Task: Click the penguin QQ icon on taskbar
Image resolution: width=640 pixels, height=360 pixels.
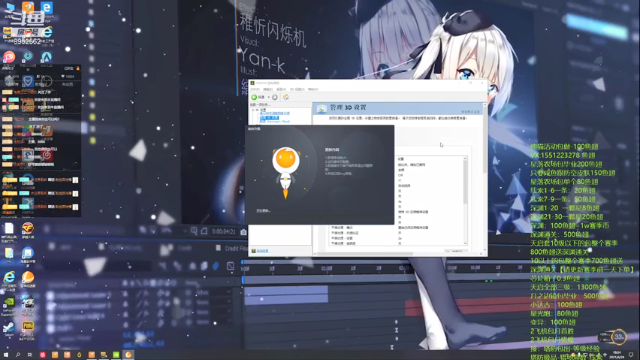Action: 79,355
